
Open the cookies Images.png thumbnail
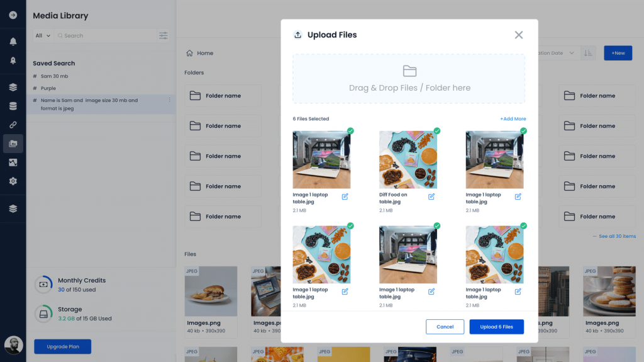[609, 291]
